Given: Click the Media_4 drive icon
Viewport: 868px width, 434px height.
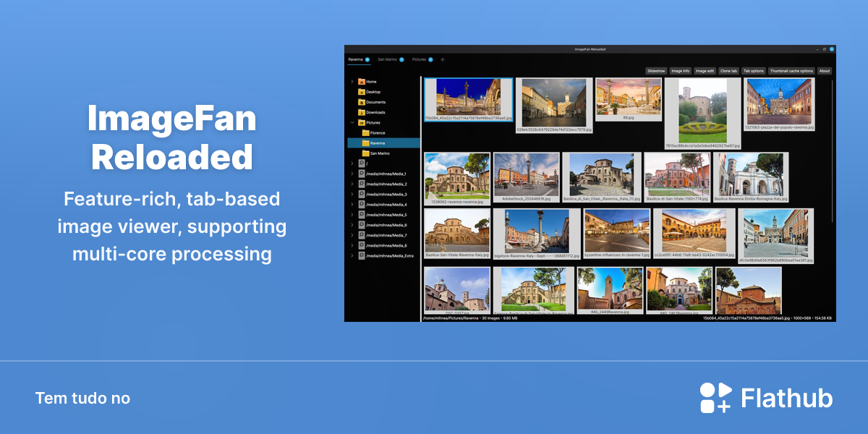Looking at the screenshot, I should pyautogui.click(x=362, y=205).
